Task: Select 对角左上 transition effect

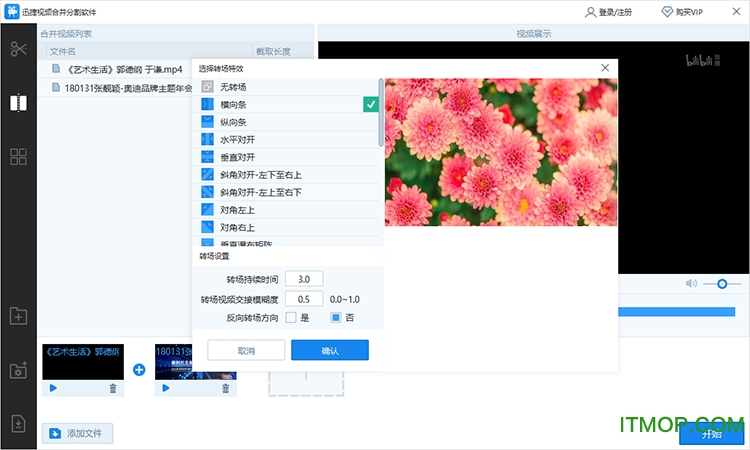Action: (286, 210)
